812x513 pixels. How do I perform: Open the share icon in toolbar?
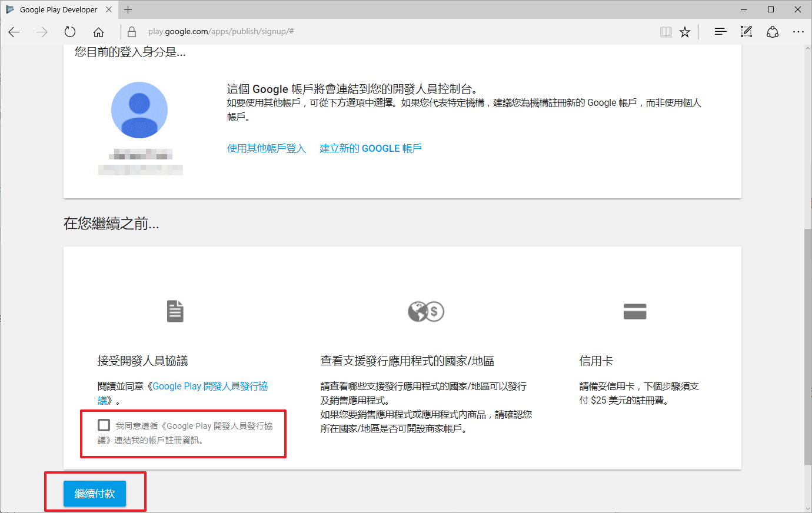point(773,32)
